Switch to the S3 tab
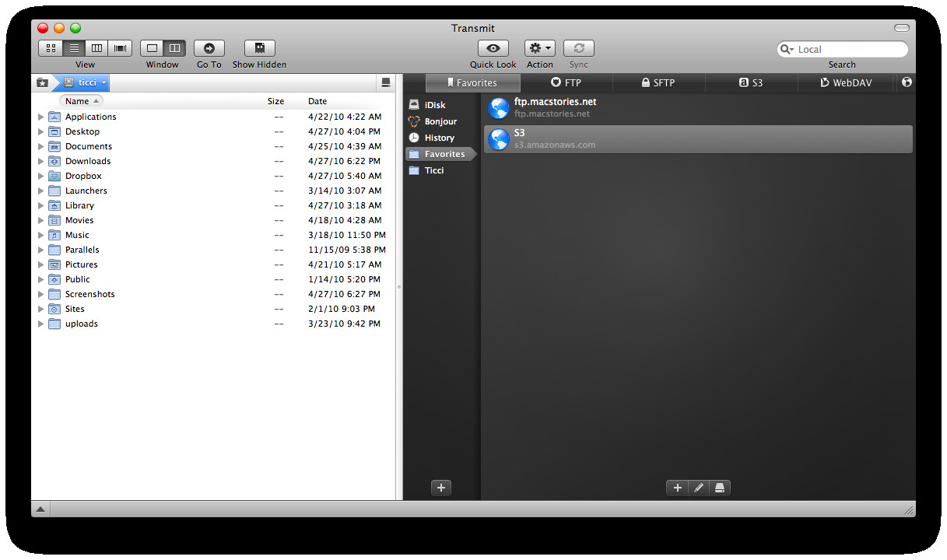 (x=752, y=82)
